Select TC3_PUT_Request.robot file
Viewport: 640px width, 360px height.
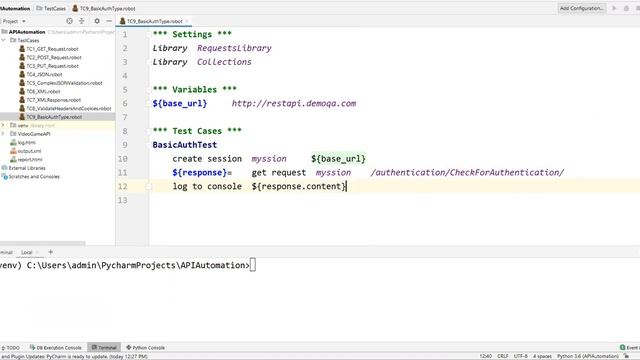pyautogui.click(x=53, y=66)
